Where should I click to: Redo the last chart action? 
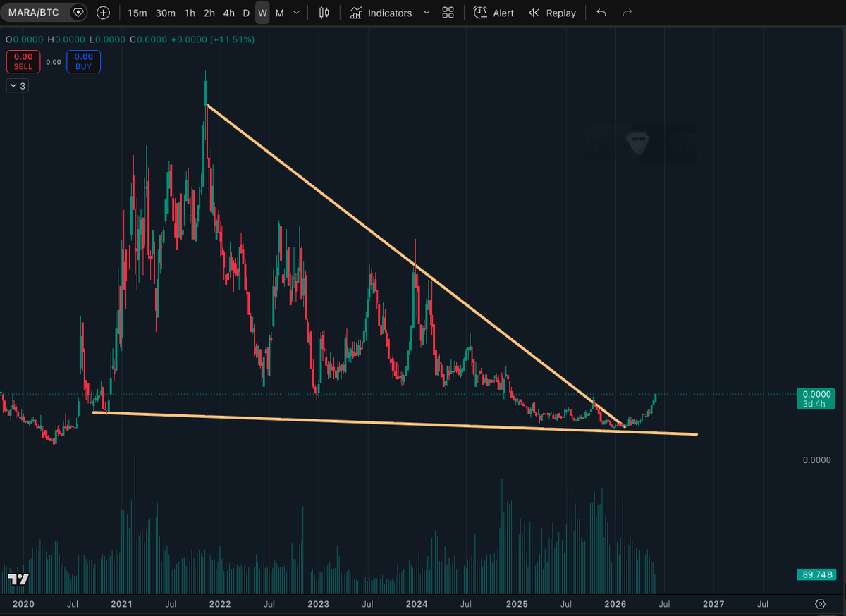point(627,13)
